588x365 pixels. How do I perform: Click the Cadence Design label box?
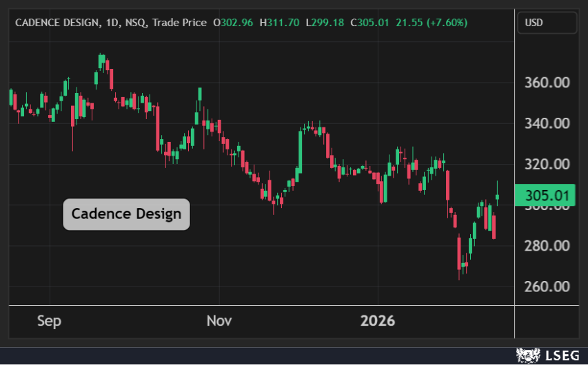126,214
